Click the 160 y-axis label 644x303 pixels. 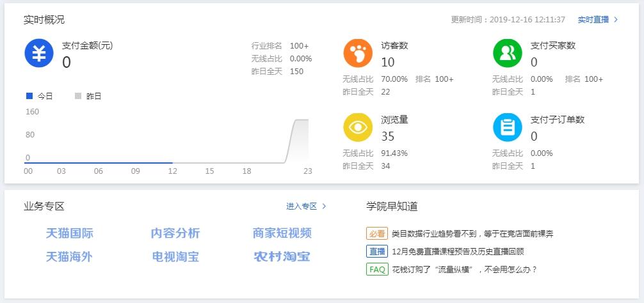(33, 112)
